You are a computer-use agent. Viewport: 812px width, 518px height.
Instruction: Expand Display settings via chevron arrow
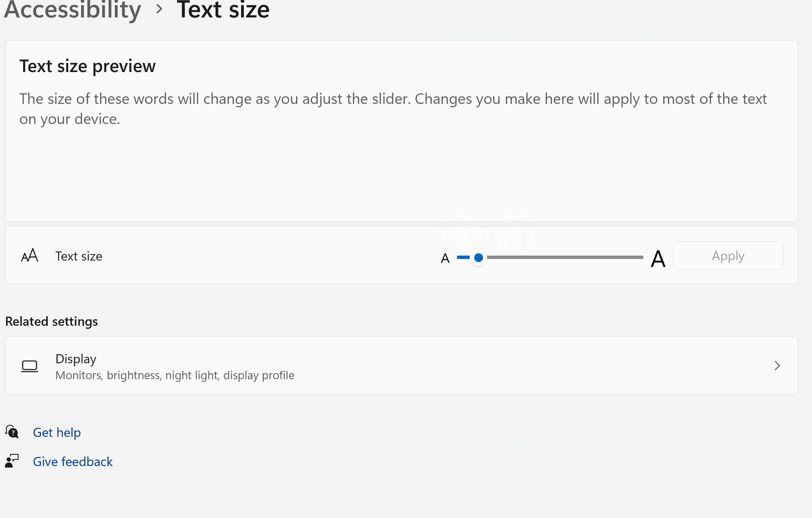point(777,366)
